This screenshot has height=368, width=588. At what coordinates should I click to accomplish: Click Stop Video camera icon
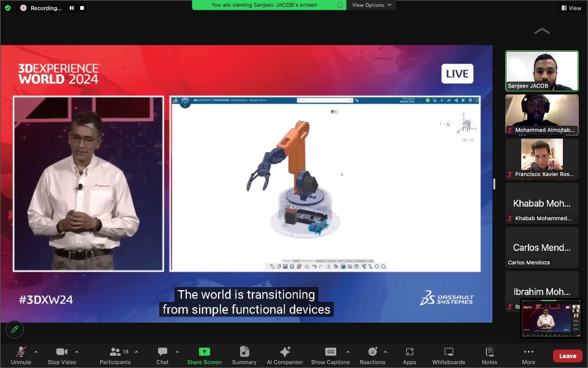tap(62, 351)
